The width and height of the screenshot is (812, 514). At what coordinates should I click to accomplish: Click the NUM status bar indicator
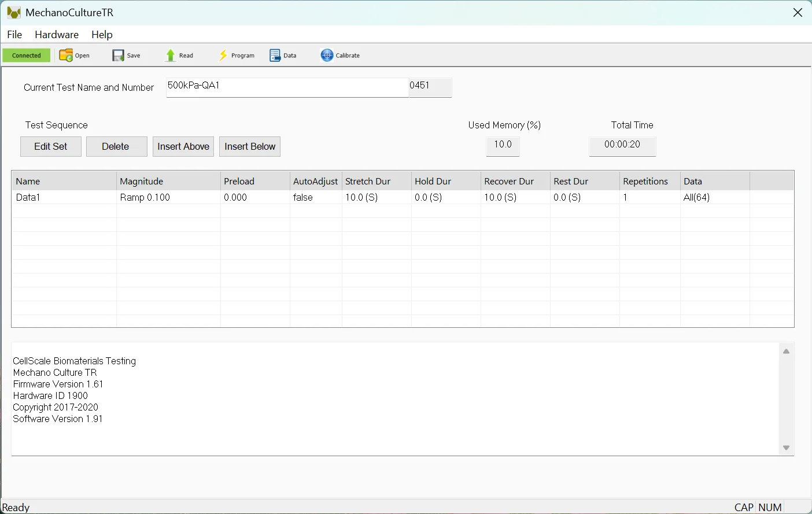pyautogui.click(x=770, y=507)
